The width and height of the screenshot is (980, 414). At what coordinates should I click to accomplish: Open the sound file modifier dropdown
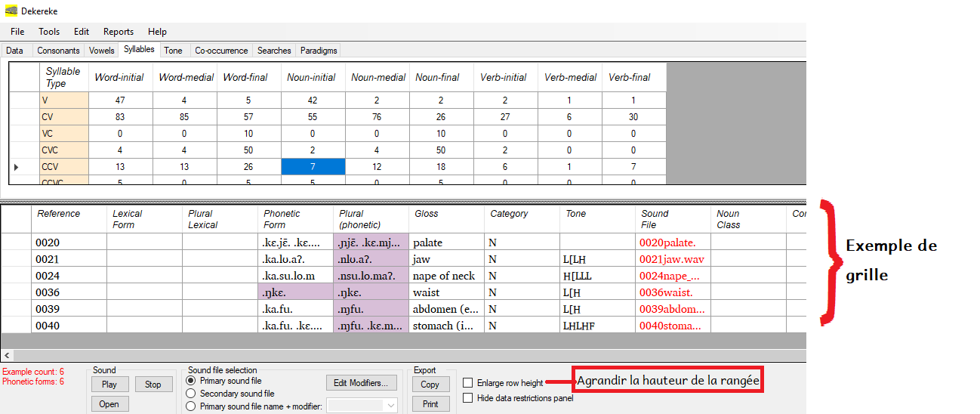pos(390,406)
